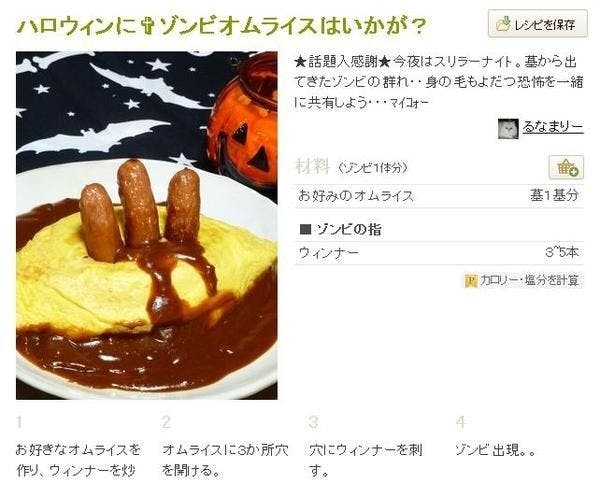
Task: Click the カロリー・塩分を計算 link
Action: [x=529, y=281]
